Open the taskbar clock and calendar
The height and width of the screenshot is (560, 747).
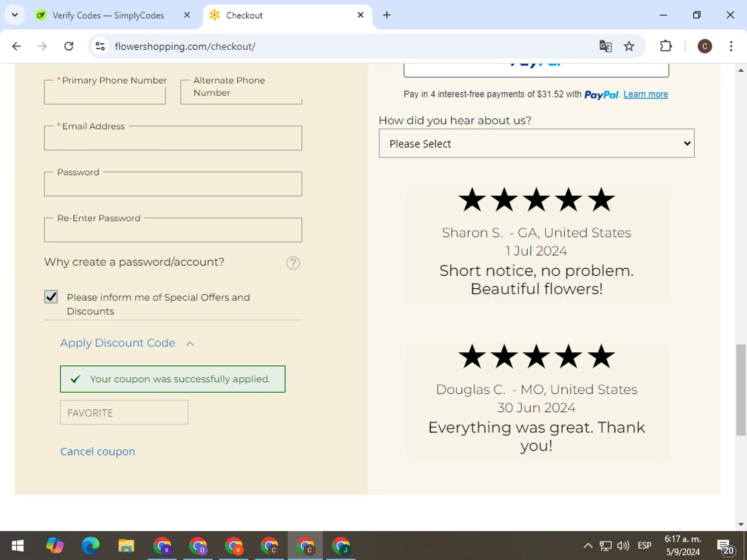pyautogui.click(x=683, y=546)
